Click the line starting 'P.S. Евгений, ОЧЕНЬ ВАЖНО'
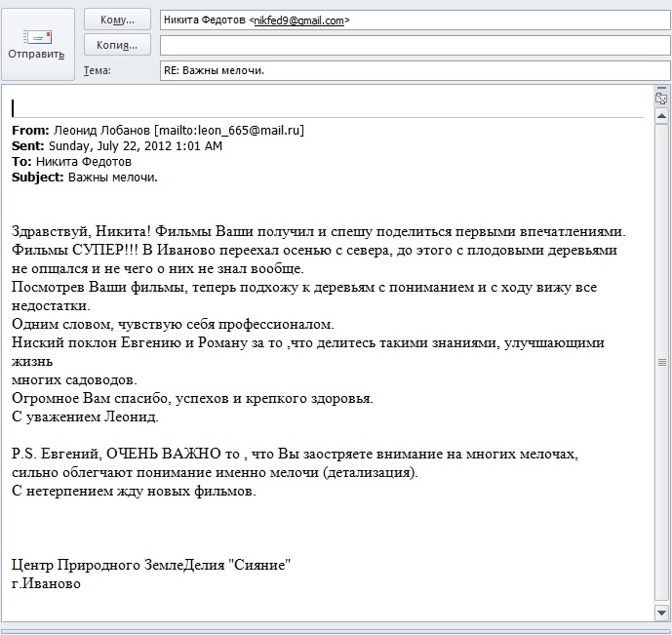The width and height of the screenshot is (672, 635). (x=295, y=454)
